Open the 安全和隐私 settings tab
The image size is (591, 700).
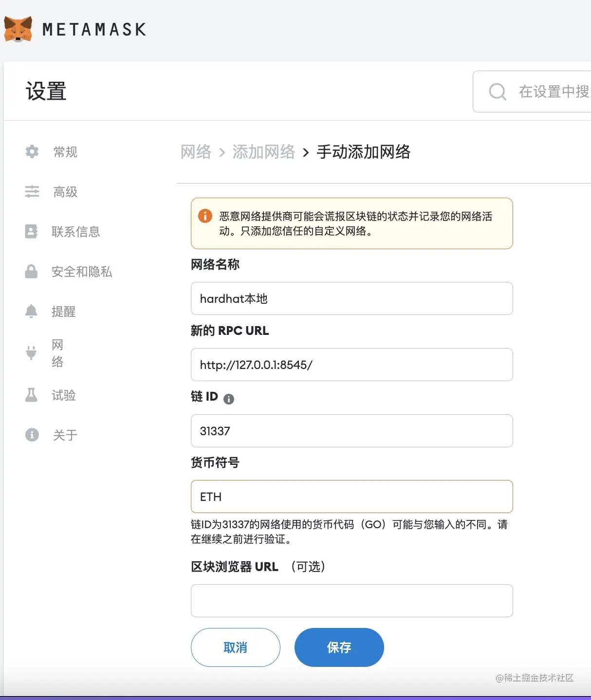82,272
